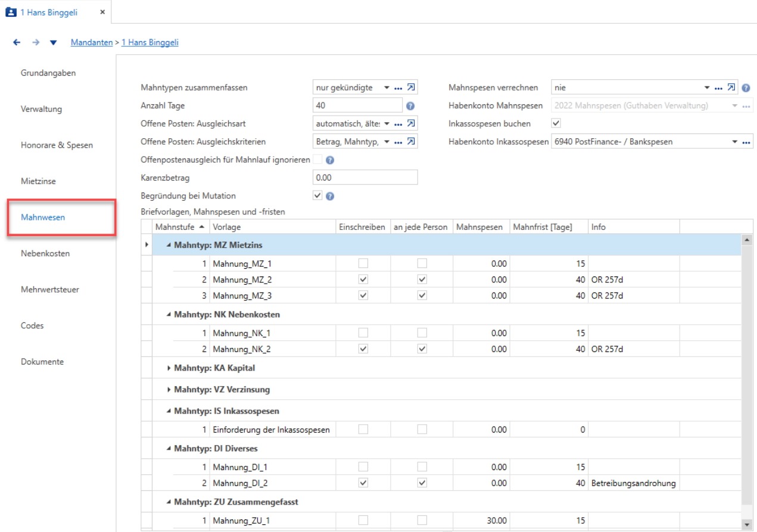Screen dimensions: 757x532
Task: Click into the Karenzbetrag field
Action: [365, 178]
